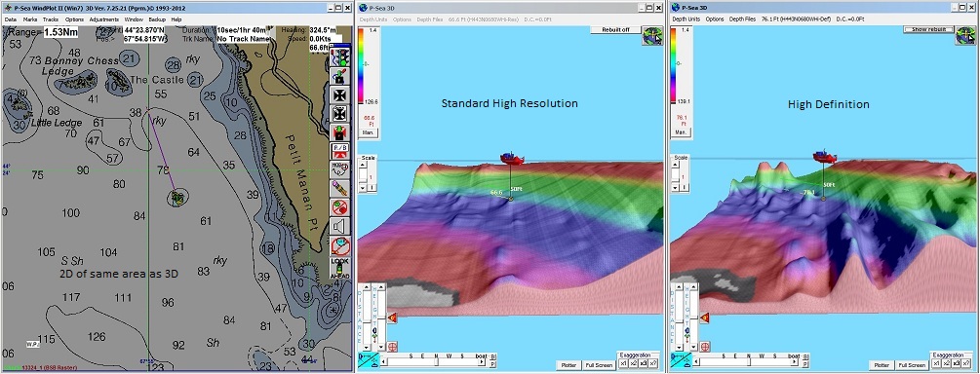The image size is (980, 374).
Task: Click the orange left-arrow icon in High Definition window
Action: click(704, 318)
